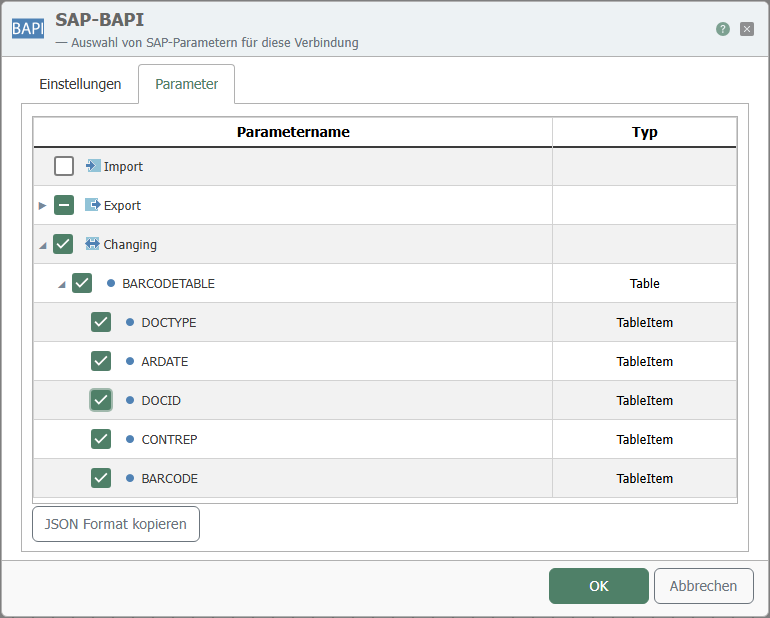
Task: Click the Export arrow icon
Action: pyautogui.click(x=93, y=205)
